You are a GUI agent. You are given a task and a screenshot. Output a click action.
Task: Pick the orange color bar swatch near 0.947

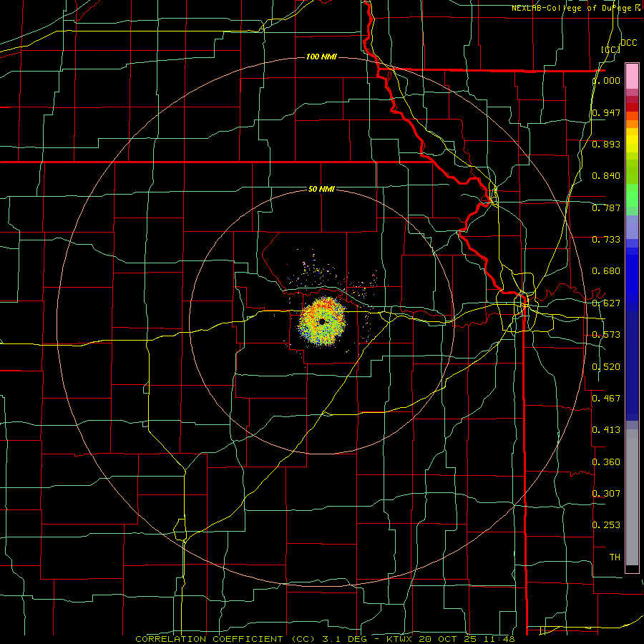click(x=632, y=116)
